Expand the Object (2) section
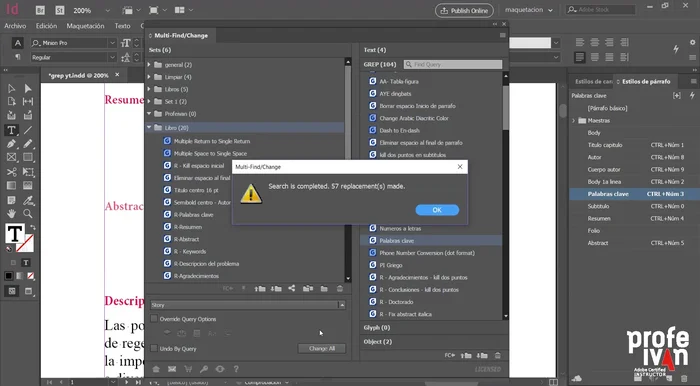This screenshot has width=700, height=386. [x=378, y=342]
